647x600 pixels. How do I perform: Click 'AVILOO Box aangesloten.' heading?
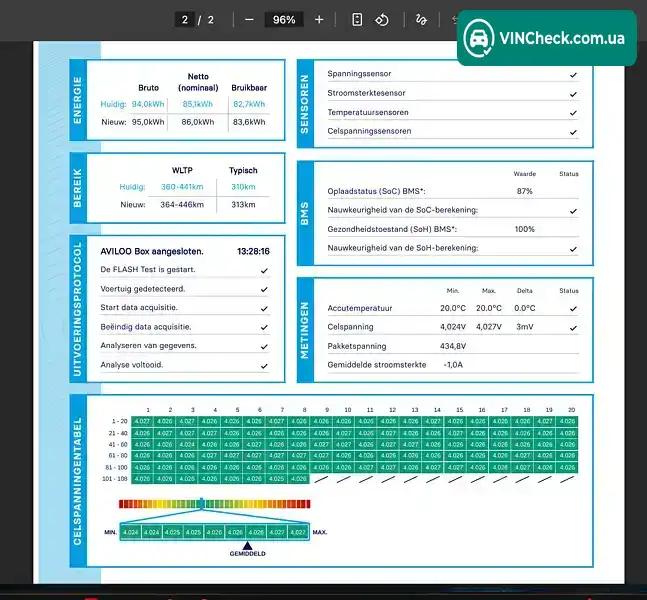click(x=152, y=251)
